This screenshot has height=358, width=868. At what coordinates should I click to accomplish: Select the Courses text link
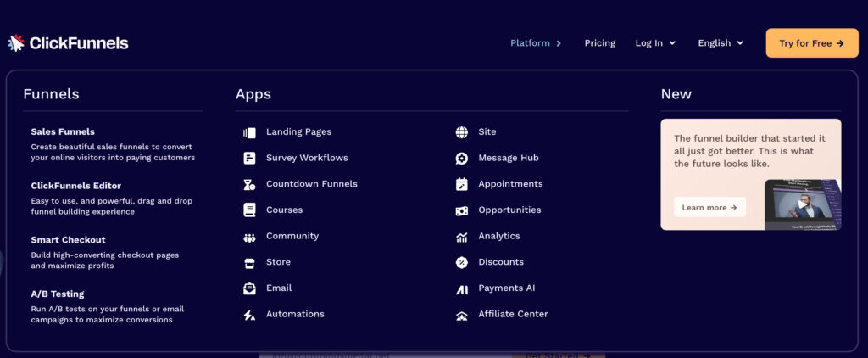(x=285, y=210)
